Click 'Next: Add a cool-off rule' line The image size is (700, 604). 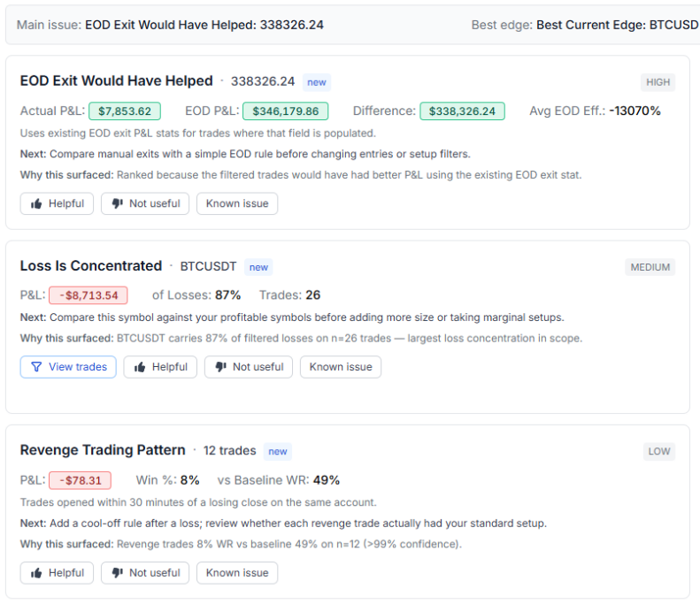coord(283,524)
